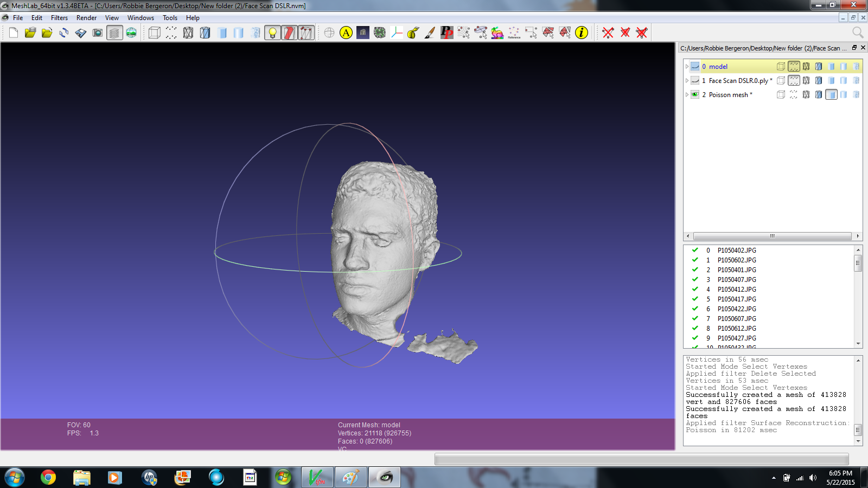This screenshot has width=868, height=488.
Task: Toggle the Show Layer Dialog toolbar button
Action: coord(114,33)
